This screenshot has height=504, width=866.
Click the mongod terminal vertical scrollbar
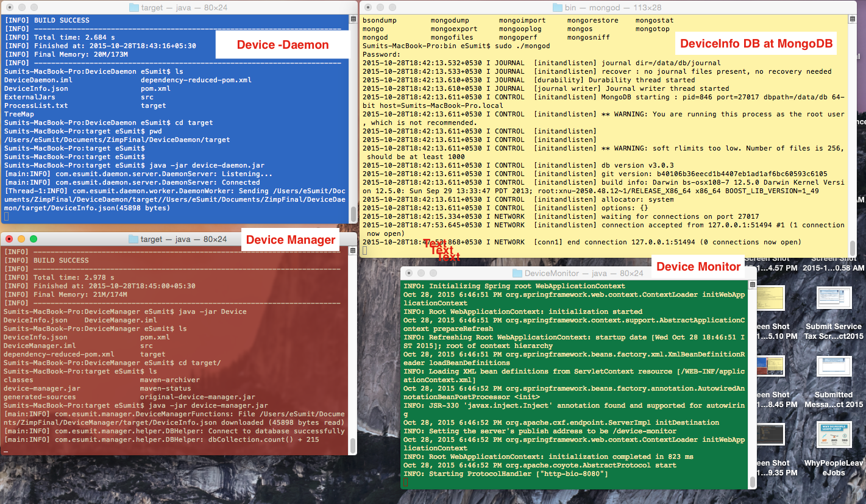click(853, 248)
